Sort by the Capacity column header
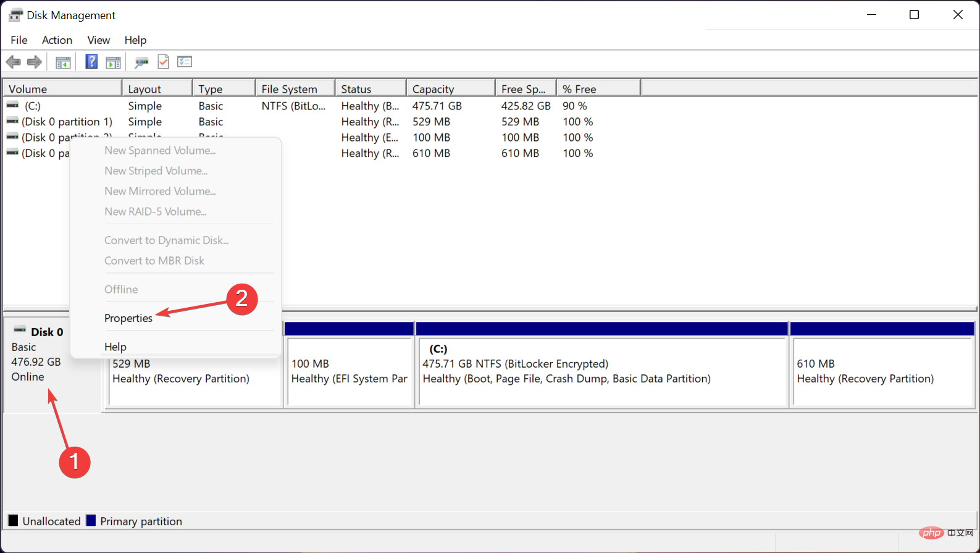The height and width of the screenshot is (553, 980). pos(451,89)
